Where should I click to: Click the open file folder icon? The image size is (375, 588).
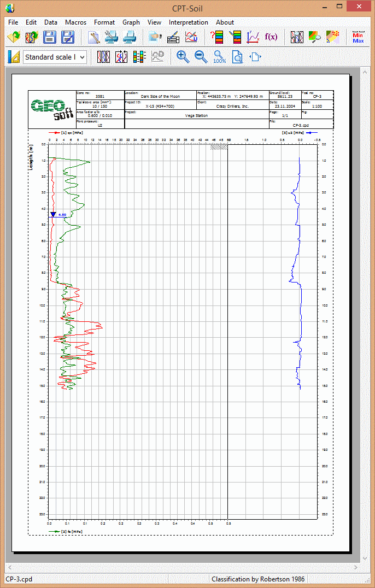click(x=14, y=37)
